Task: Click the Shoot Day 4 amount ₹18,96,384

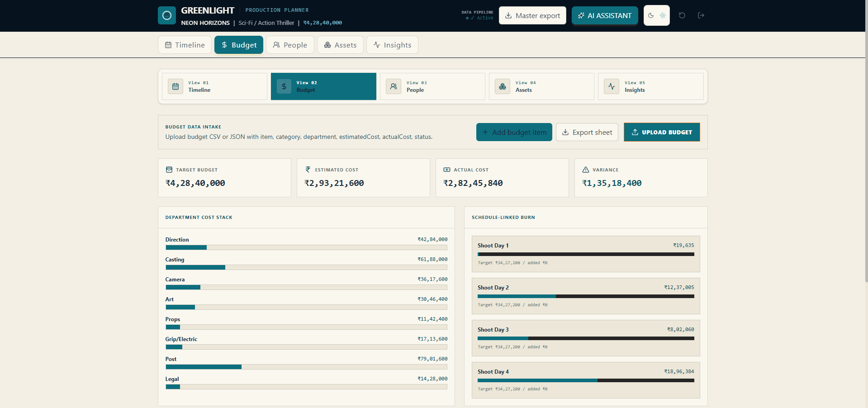Action: point(679,372)
